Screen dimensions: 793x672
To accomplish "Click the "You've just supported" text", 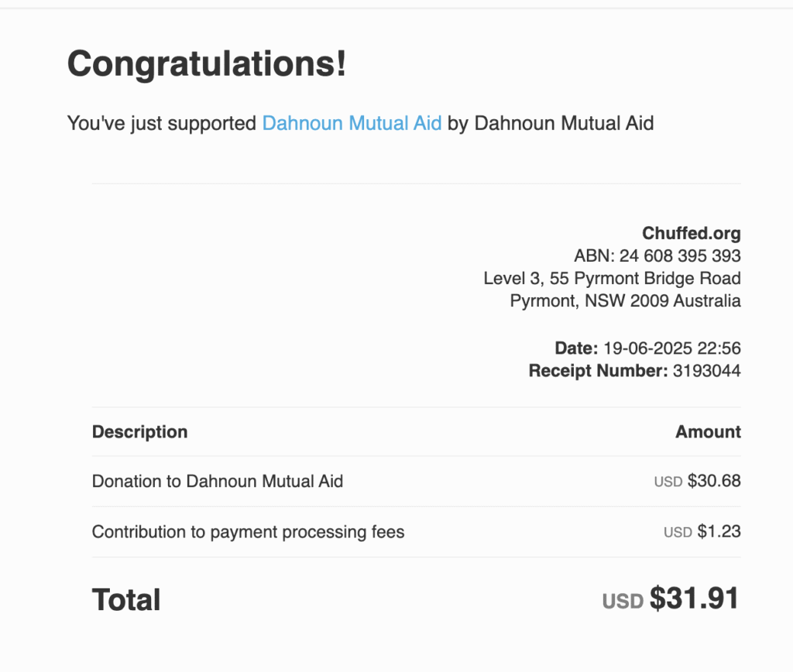I will coord(162,123).
